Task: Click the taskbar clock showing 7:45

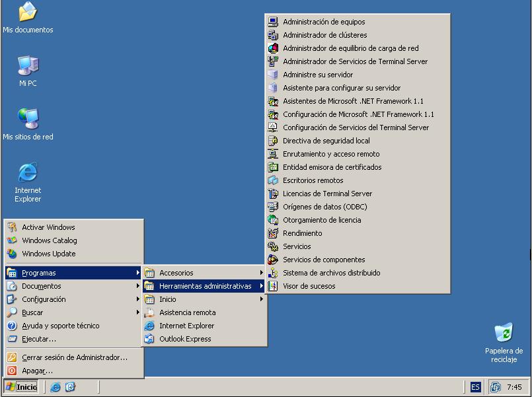Action: pyautogui.click(x=514, y=387)
